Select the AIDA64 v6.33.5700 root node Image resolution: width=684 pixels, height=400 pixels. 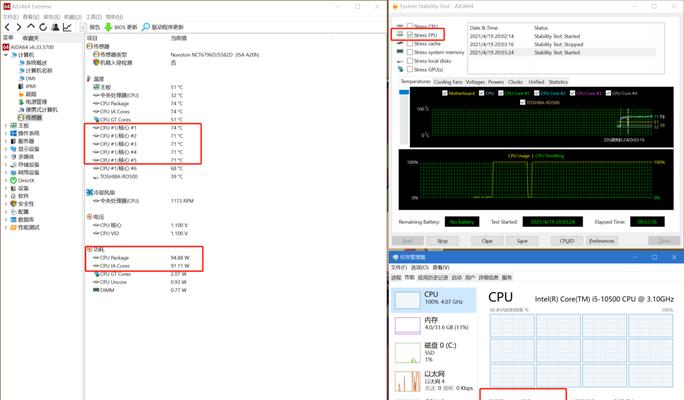pos(28,47)
